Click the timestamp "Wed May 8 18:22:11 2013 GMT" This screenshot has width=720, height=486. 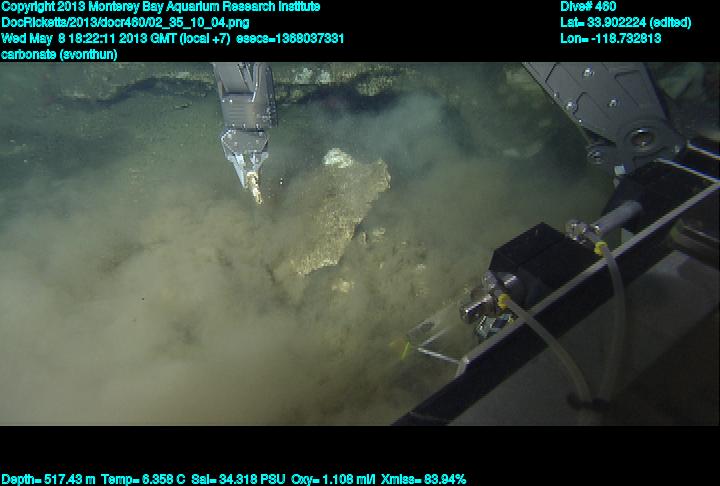(x=89, y=38)
